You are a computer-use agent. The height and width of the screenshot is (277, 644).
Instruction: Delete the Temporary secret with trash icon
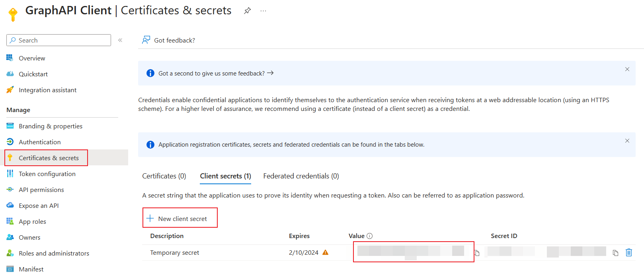point(629,252)
